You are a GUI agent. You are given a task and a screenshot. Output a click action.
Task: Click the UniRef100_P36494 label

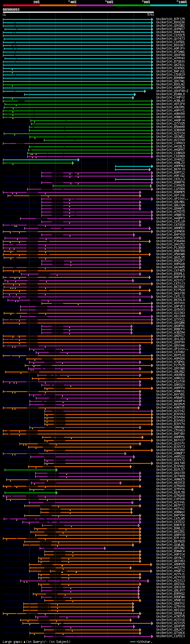click(170, 241)
